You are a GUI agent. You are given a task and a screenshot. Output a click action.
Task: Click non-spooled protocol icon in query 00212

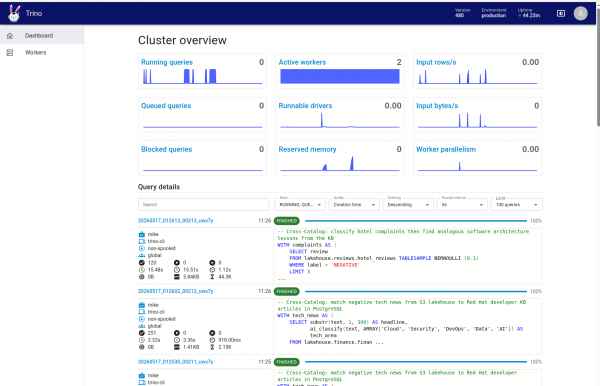(x=142, y=319)
